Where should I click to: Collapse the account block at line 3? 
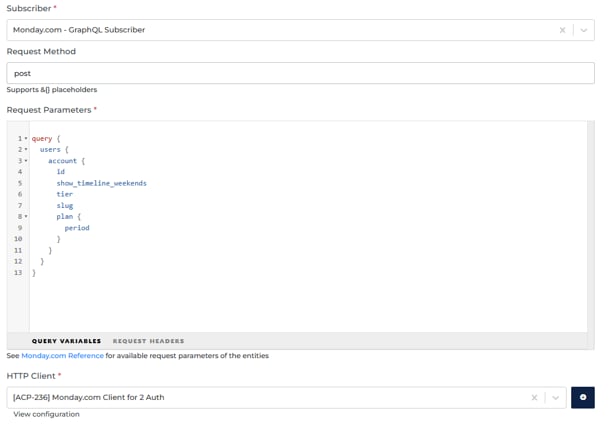point(26,161)
